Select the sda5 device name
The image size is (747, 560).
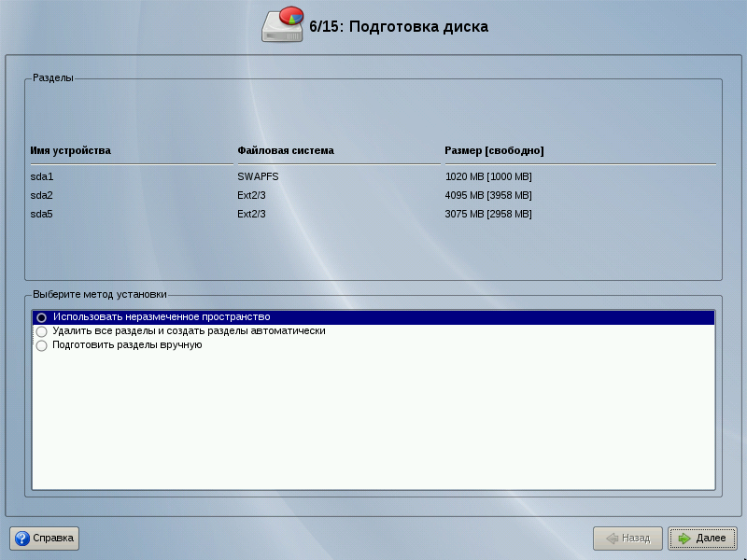point(42,214)
